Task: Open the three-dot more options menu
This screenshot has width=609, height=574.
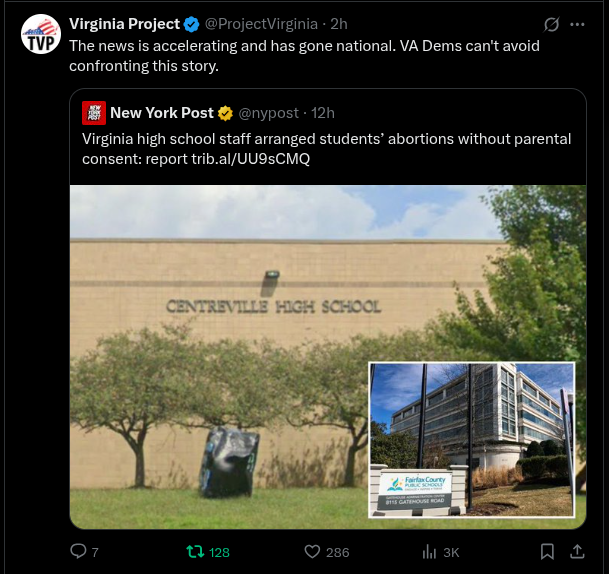Action: click(577, 24)
